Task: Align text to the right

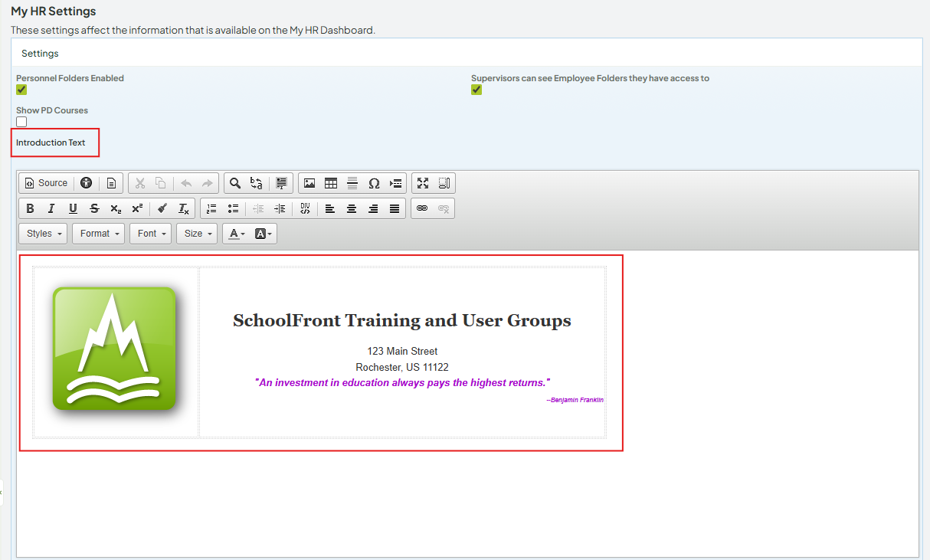Action: point(373,208)
